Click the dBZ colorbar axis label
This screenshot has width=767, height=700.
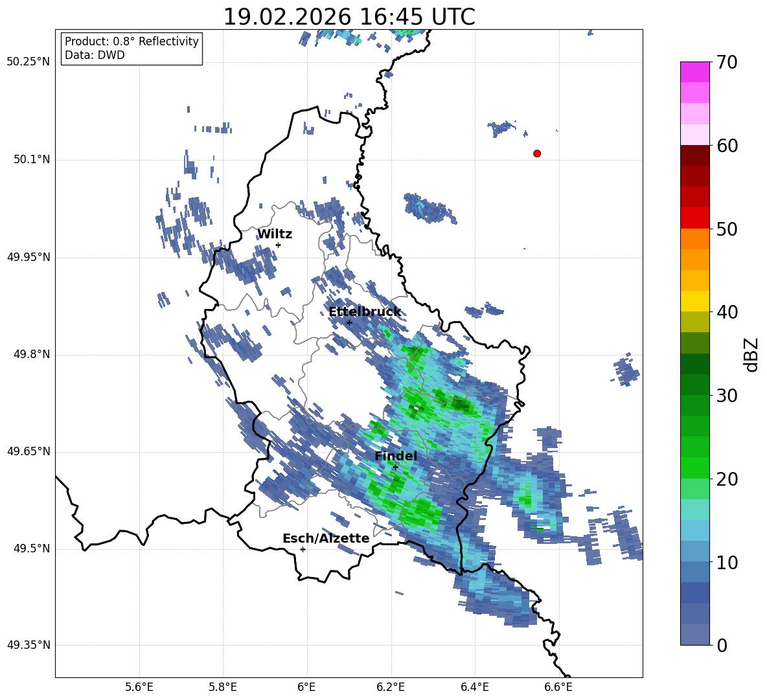tap(752, 355)
